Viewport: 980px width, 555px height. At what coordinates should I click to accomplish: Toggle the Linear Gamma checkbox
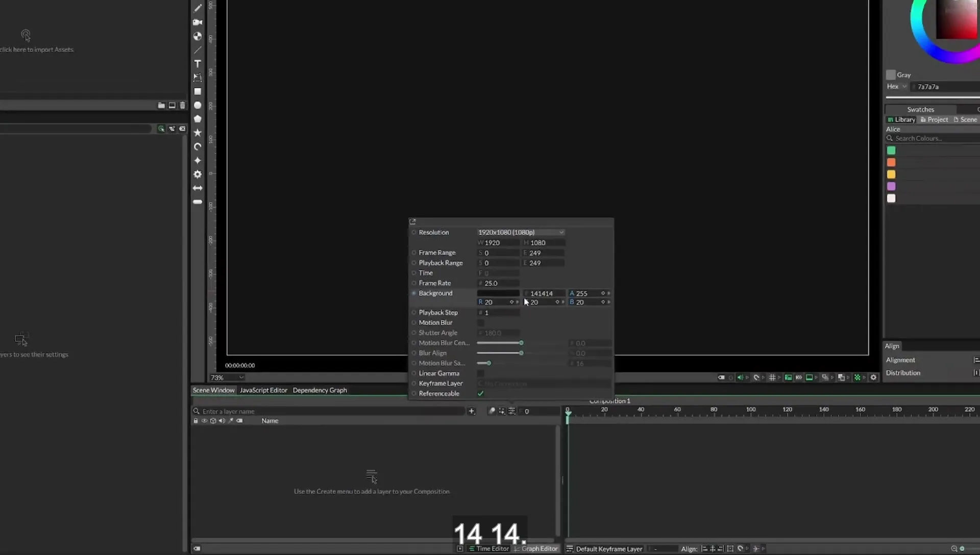pyautogui.click(x=480, y=373)
